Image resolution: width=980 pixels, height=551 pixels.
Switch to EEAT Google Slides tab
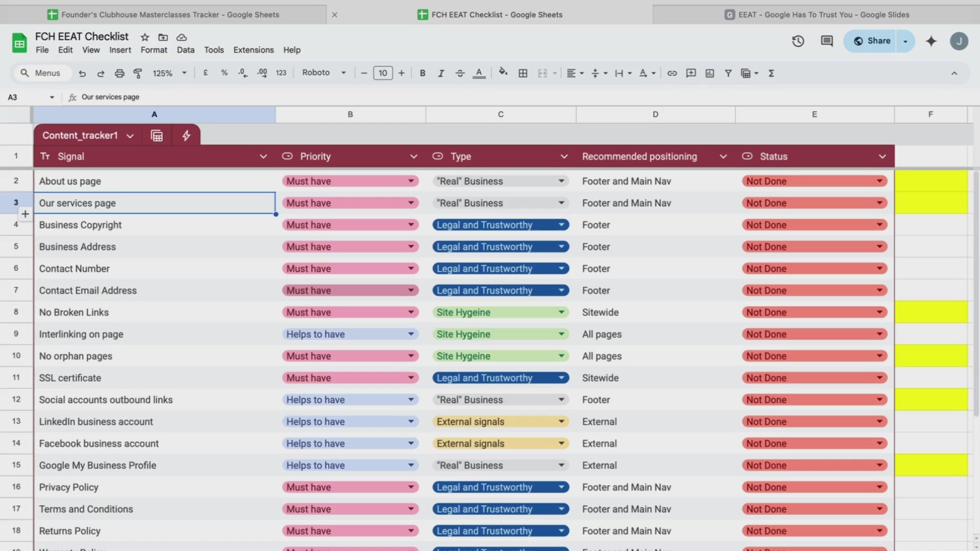coord(817,15)
